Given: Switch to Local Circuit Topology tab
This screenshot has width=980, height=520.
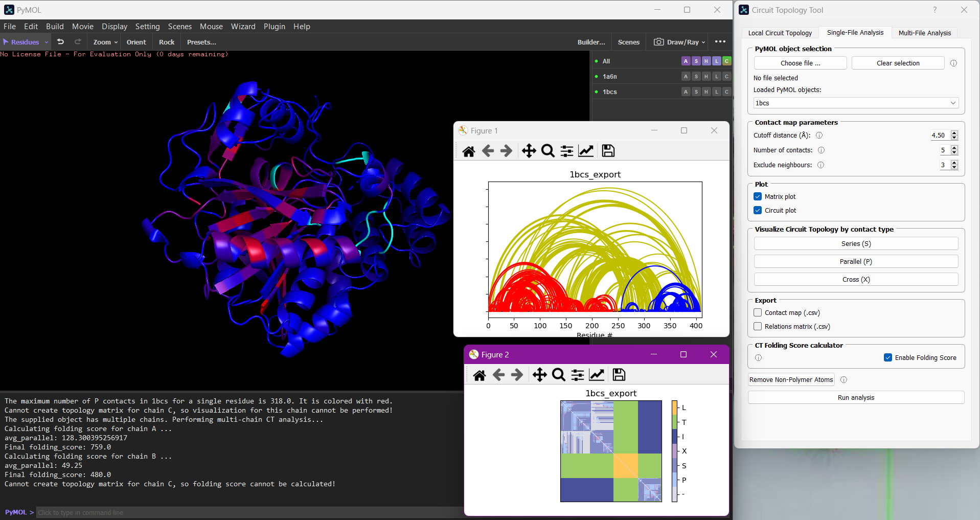Looking at the screenshot, I should pos(780,33).
